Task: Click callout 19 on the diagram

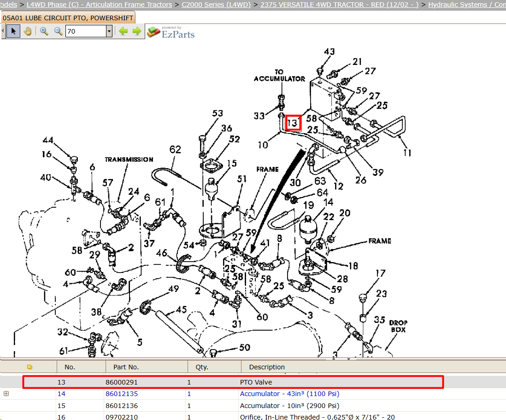Action: (x=308, y=205)
